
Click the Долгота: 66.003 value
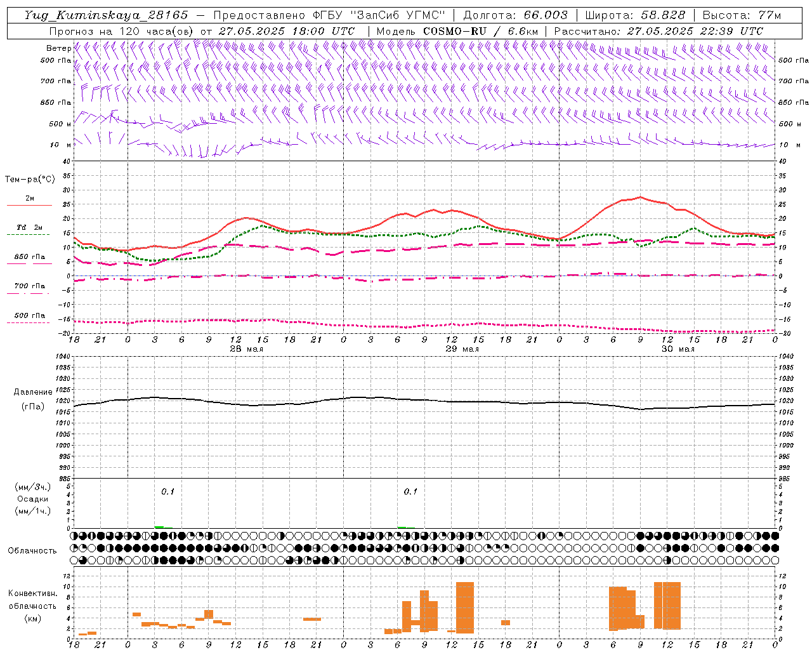(x=515, y=15)
